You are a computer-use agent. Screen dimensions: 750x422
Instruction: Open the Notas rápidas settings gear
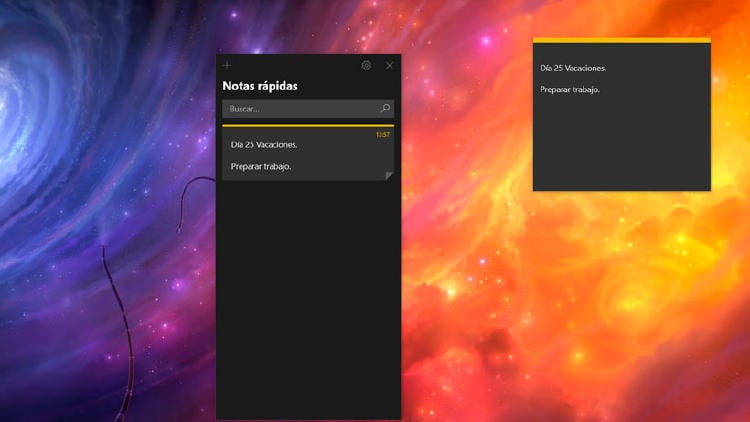point(366,65)
